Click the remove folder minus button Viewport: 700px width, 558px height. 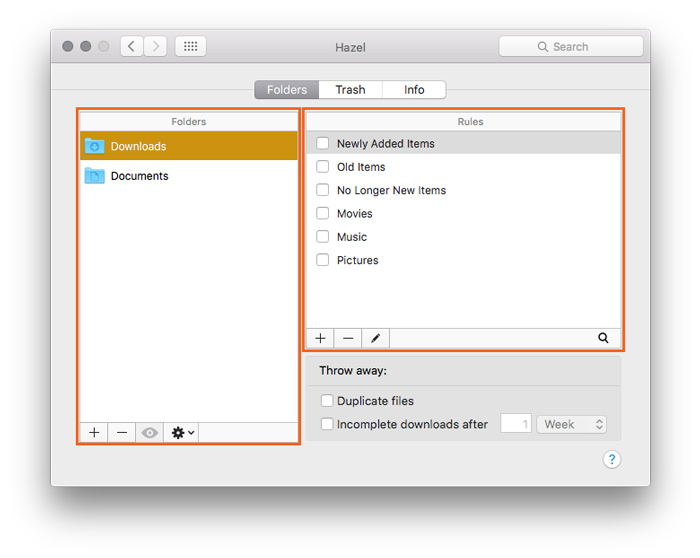click(x=122, y=432)
